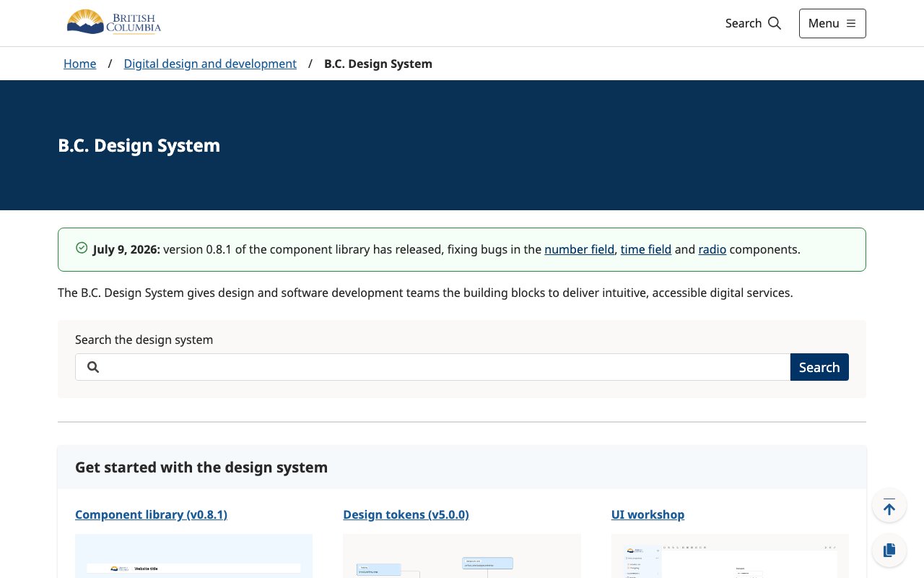This screenshot has height=578, width=924.
Task: Click 'B.C. Design System' breadcrumb text
Action: point(378,64)
